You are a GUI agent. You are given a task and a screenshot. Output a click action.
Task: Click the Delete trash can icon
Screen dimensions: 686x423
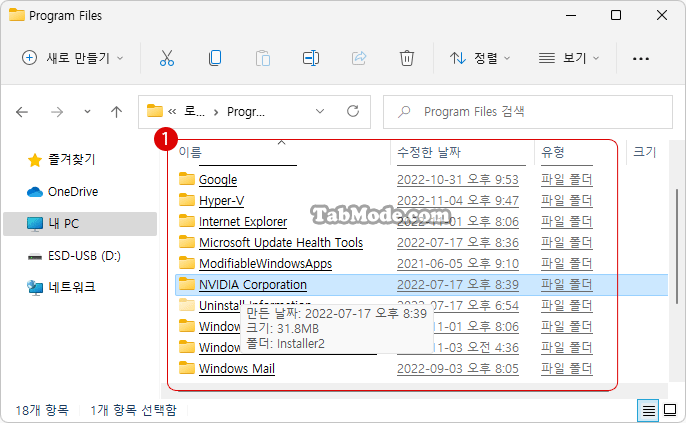(x=406, y=58)
